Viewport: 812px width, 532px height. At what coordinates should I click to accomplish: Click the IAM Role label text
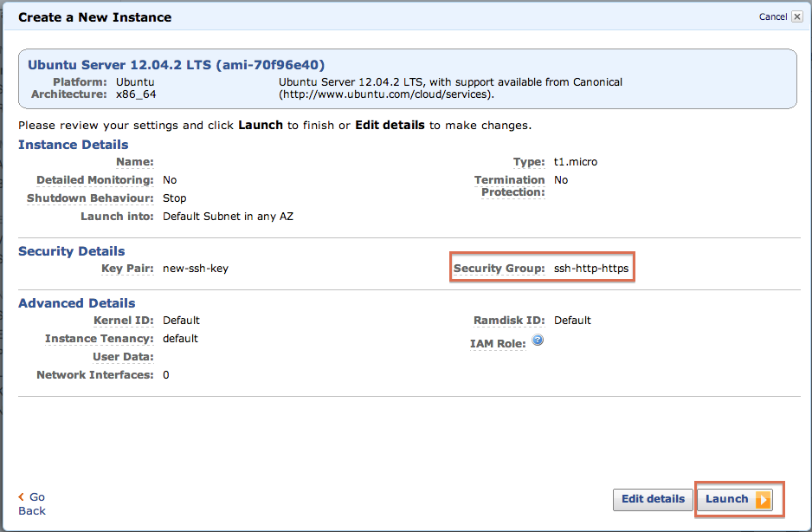498,344
